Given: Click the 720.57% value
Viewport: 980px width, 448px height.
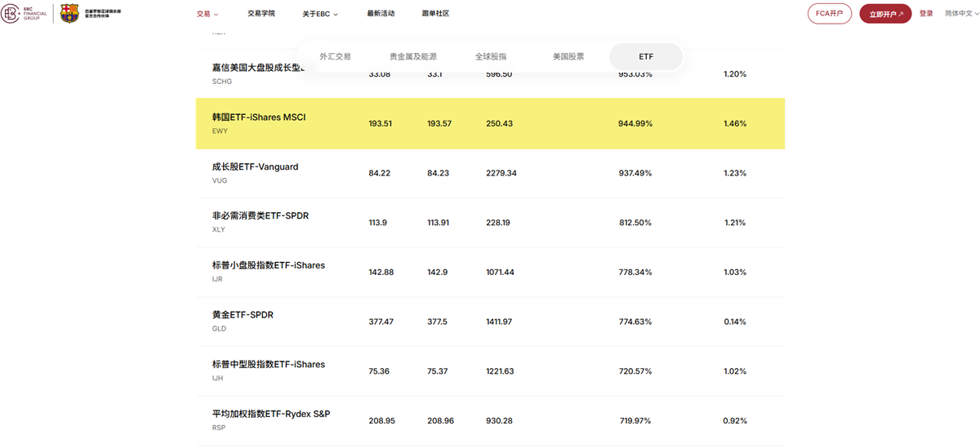Looking at the screenshot, I should pyautogui.click(x=635, y=371).
